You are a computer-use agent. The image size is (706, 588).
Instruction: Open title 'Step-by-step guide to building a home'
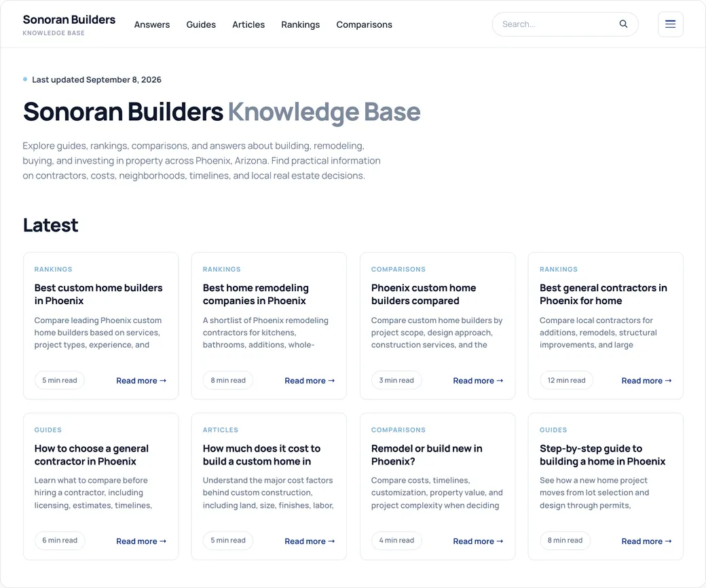pos(602,455)
